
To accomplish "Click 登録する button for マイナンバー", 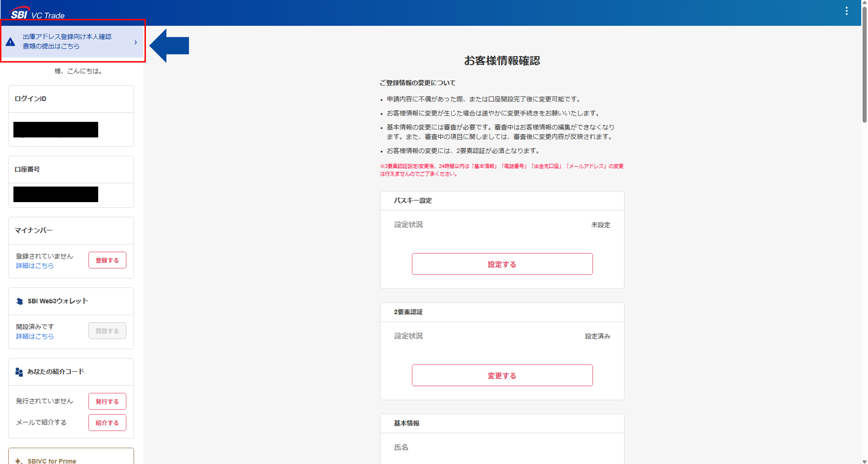I will 107,260.
